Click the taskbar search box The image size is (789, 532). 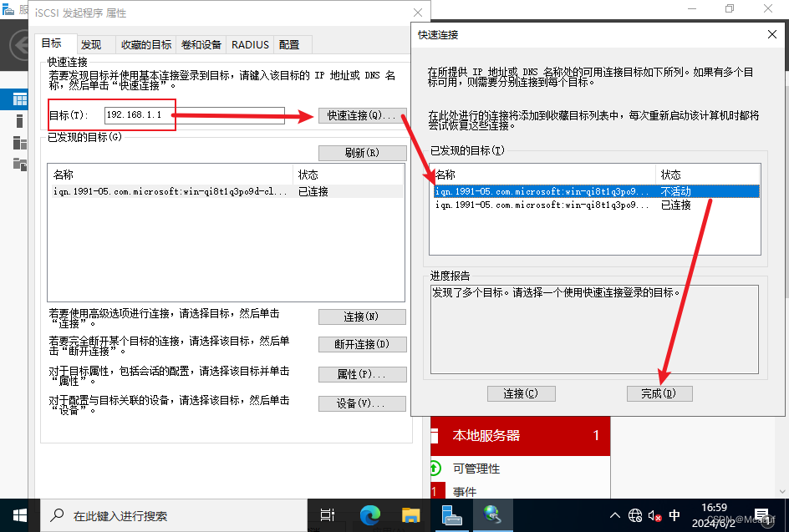[x=174, y=515]
